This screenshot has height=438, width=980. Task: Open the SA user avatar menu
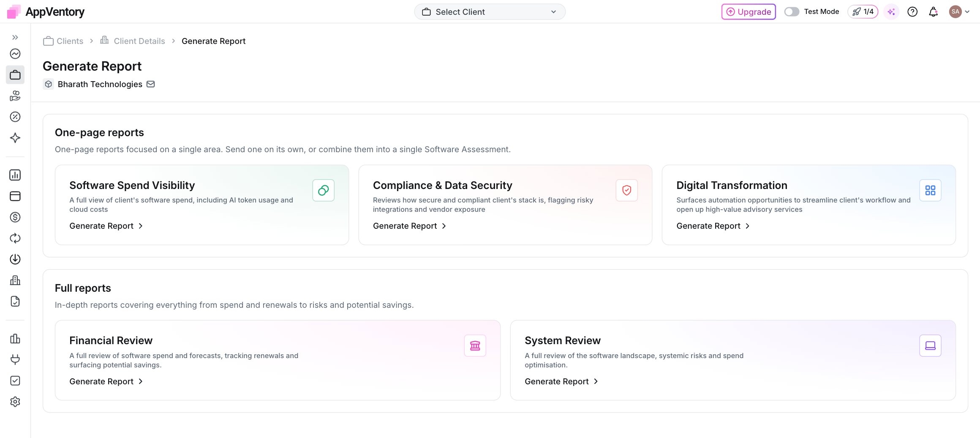pyautogui.click(x=959, y=12)
